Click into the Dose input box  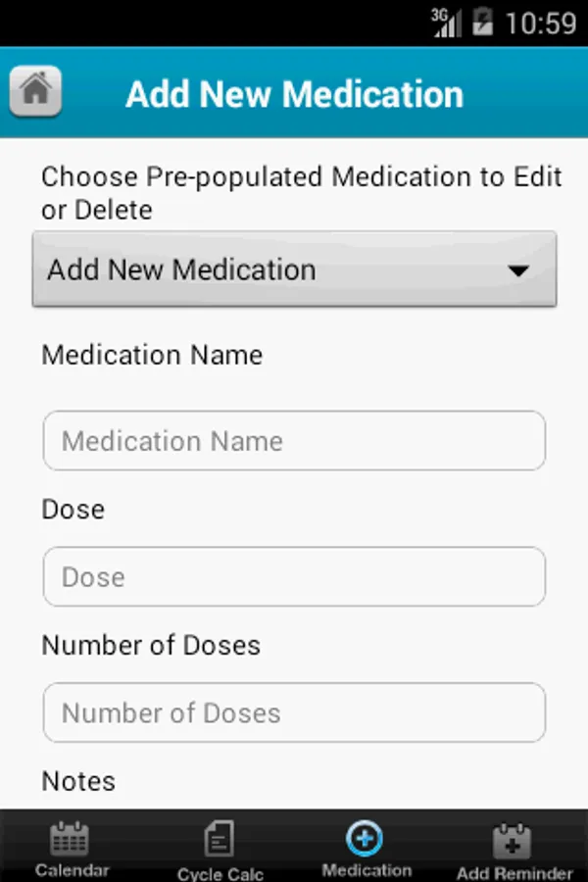[x=294, y=576]
